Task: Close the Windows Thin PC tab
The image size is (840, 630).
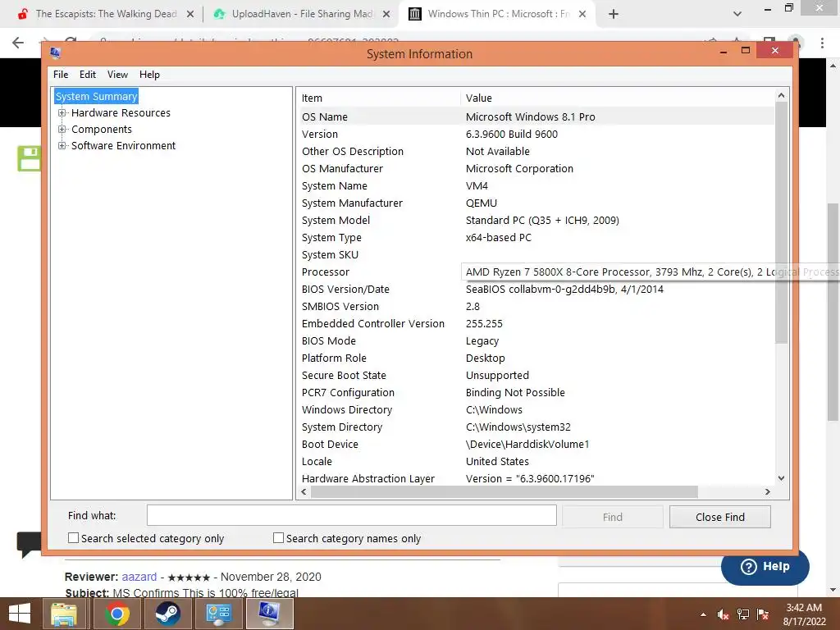Action: tap(583, 15)
